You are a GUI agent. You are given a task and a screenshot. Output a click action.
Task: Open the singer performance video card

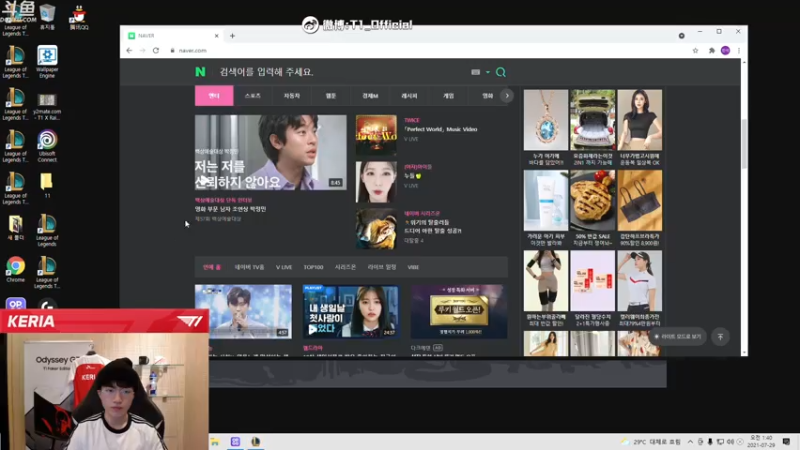243,311
